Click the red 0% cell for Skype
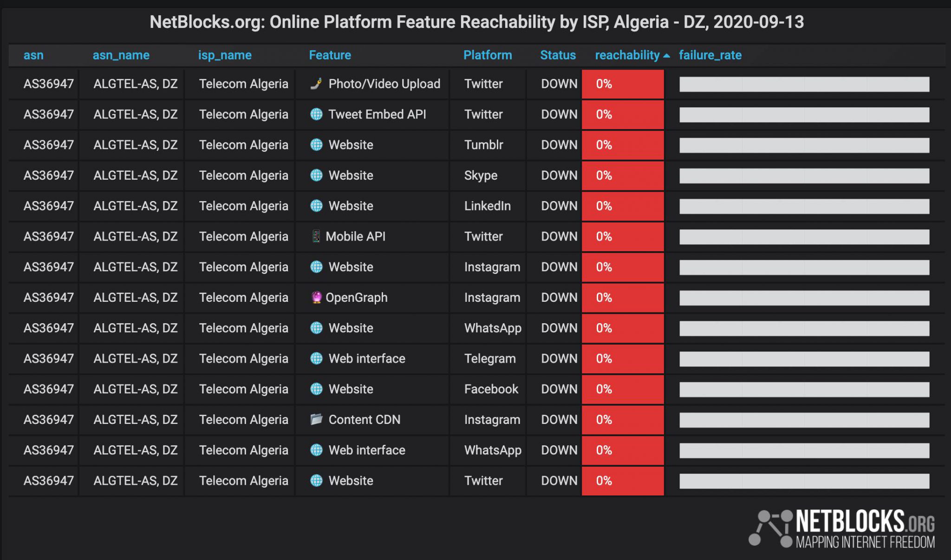 (622, 176)
